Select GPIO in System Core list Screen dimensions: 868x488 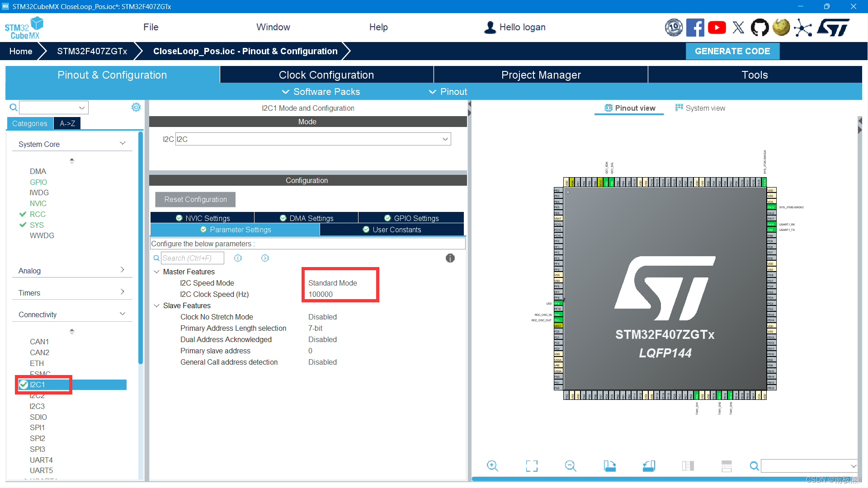tap(38, 182)
